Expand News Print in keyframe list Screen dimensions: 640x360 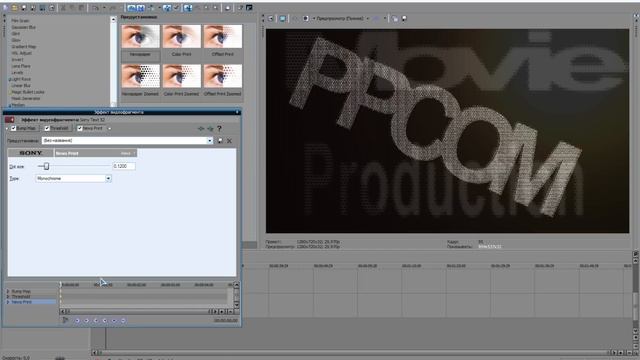click(8, 302)
